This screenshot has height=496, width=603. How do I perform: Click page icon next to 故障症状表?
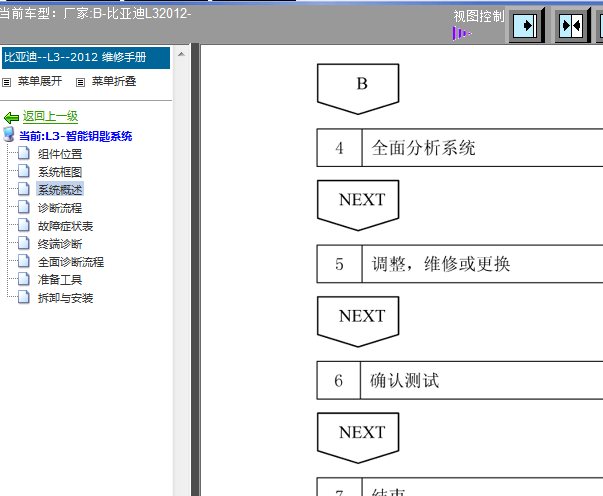point(23,225)
